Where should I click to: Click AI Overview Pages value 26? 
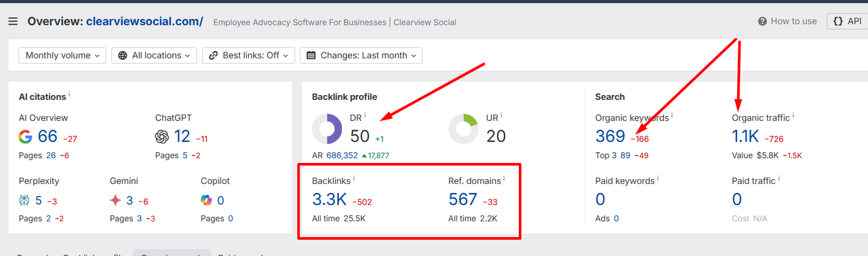coord(51,156)
